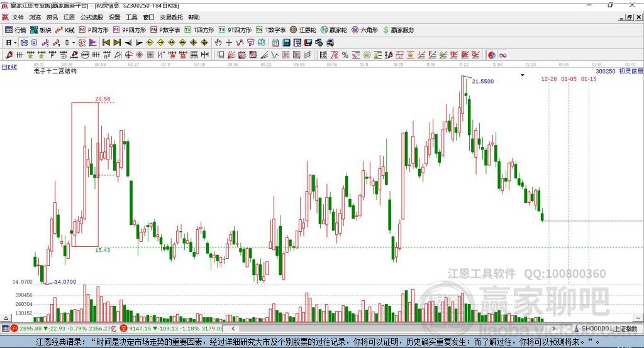Image resolution: width=644 pixels, height=348 pixels.
Task: Select the compass circle target tool
Action: click(128, 55)
